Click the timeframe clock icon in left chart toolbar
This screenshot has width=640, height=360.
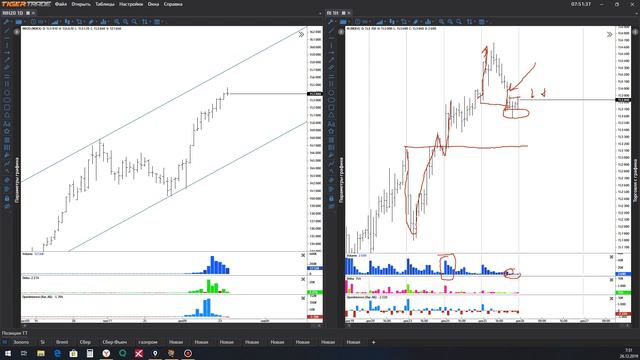[x=33, y=22]
